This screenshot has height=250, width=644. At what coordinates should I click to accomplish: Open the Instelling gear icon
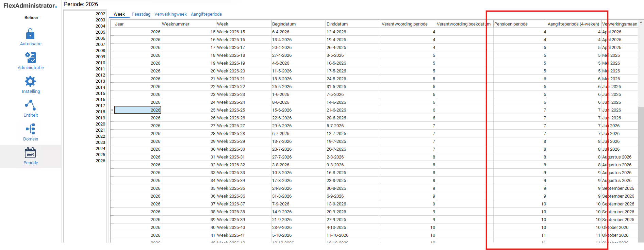coord(30,81)
